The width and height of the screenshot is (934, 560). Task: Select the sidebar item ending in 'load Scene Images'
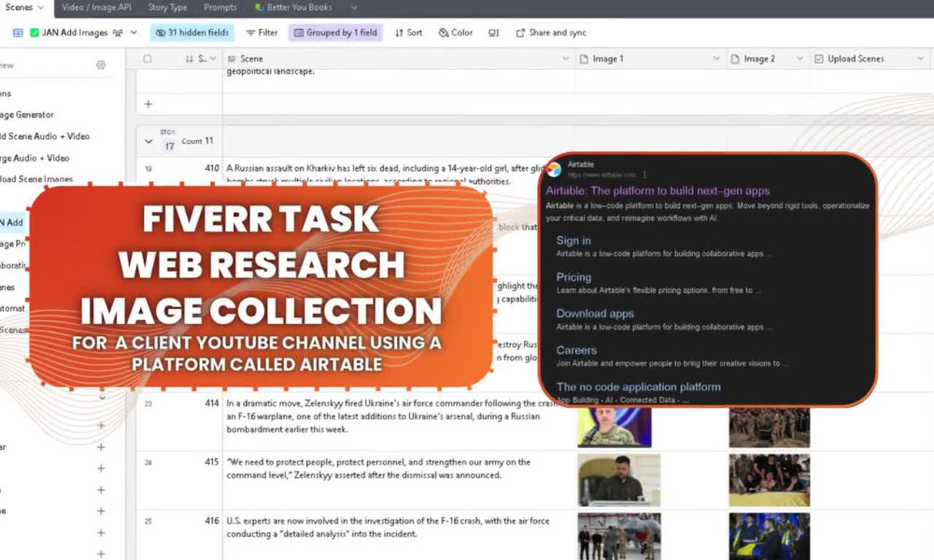36,179
